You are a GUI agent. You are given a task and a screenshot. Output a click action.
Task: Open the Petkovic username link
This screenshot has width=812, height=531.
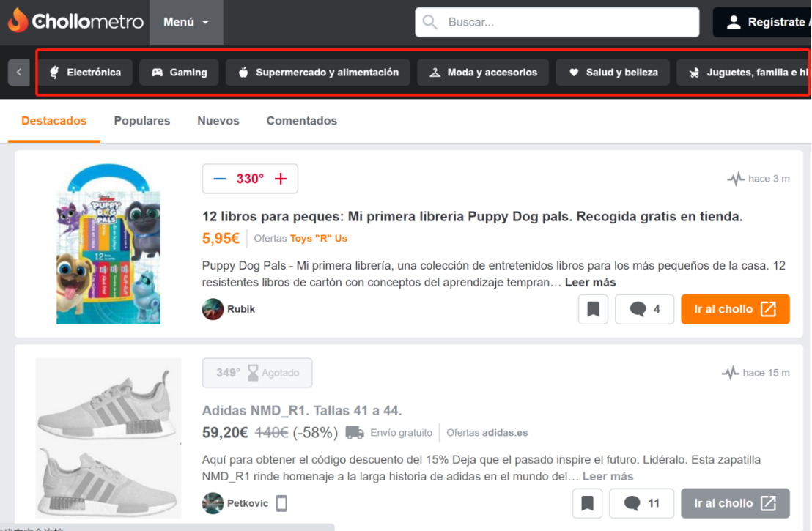[x=248, y=504]
